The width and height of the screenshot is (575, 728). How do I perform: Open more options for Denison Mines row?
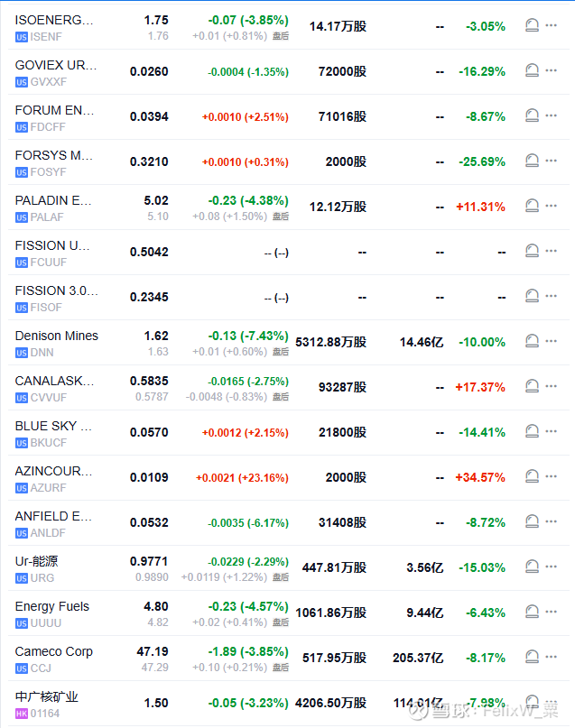point(552,341)
